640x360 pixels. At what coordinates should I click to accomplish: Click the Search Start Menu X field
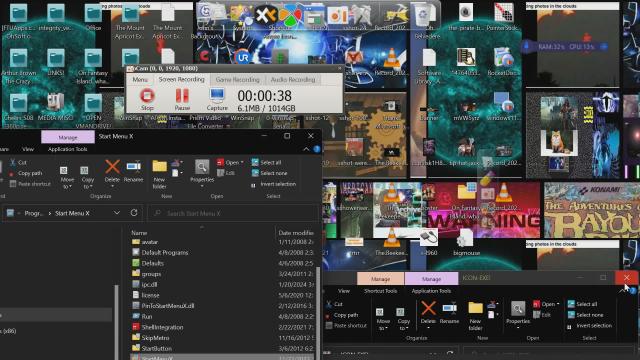(x=233, y=213)
